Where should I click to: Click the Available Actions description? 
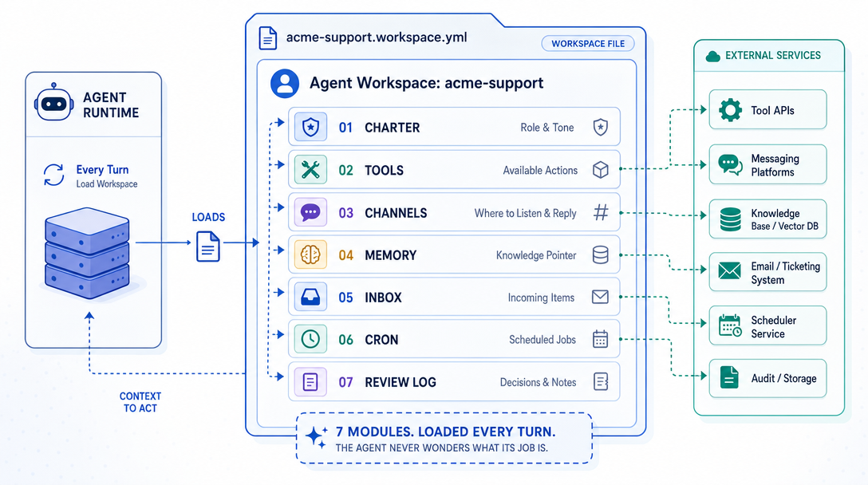(540, 171)
